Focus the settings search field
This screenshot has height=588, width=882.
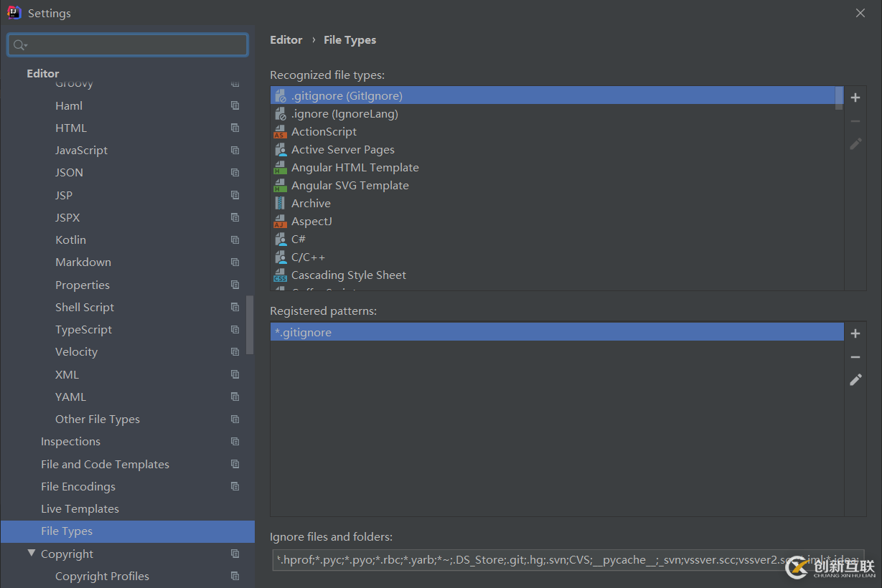click(136, 45)
